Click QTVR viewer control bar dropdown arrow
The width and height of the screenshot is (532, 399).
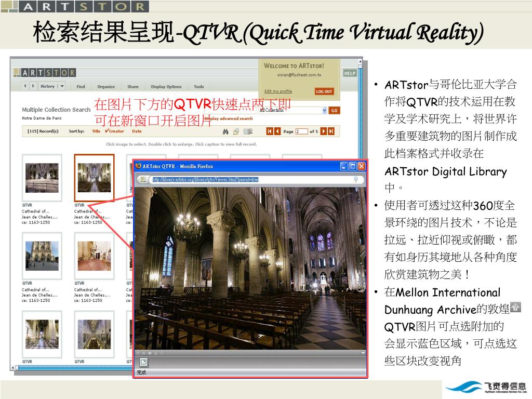tap(363, 353)
